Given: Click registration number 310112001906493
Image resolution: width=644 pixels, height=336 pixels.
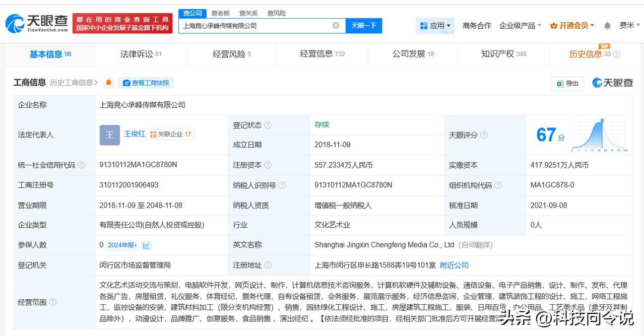Looking at the screenshot, I should pyautogui.click(x=129, y=185).
